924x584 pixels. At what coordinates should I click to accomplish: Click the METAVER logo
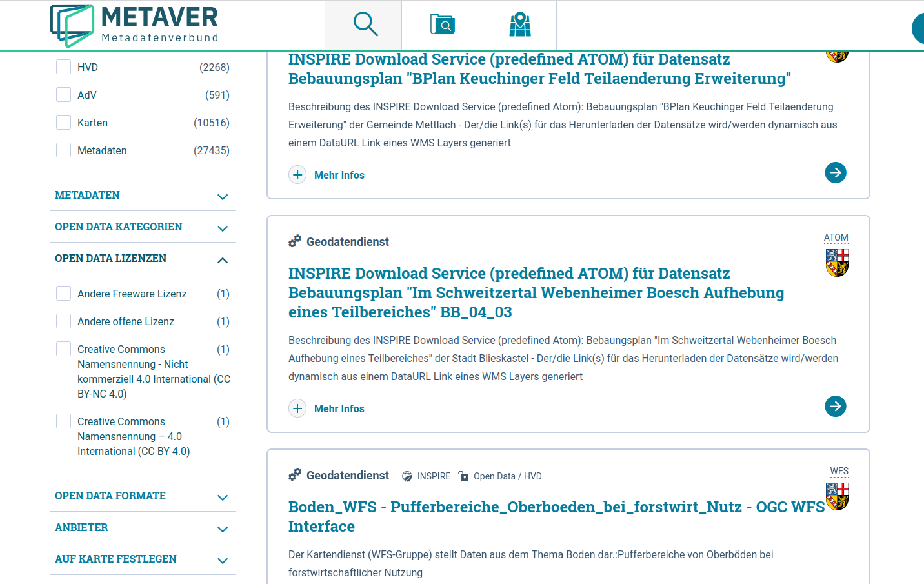pyautogui.click(x=135, y=26)
